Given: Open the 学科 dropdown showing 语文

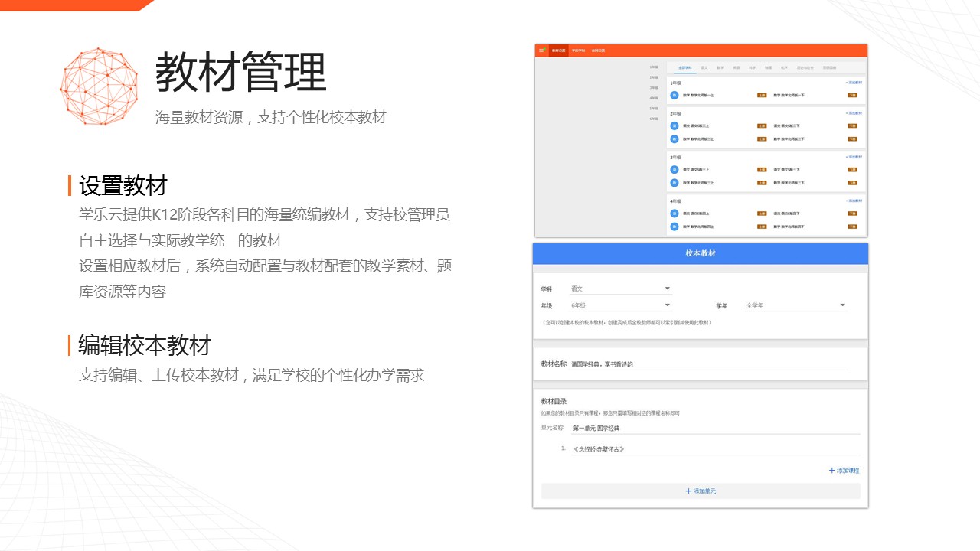Looking at the screenshot, I should click(x=621, y=289).
